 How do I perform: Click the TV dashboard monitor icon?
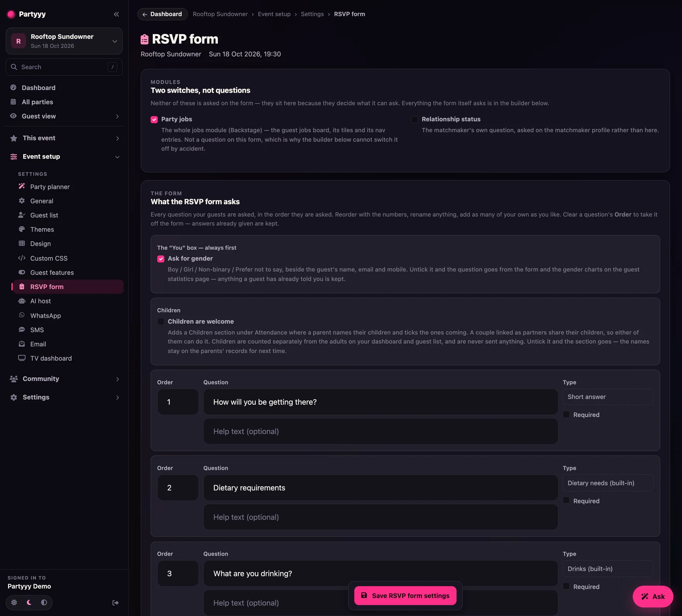(x=22, y=358)
